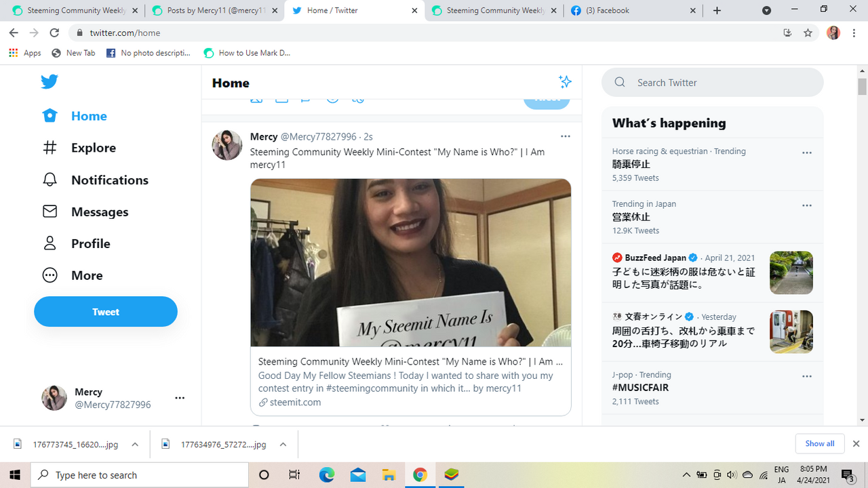Viewport: 868px width, 488px height.
Task: Click the blue Tweet button in sidebar
Action: [106, 312]
